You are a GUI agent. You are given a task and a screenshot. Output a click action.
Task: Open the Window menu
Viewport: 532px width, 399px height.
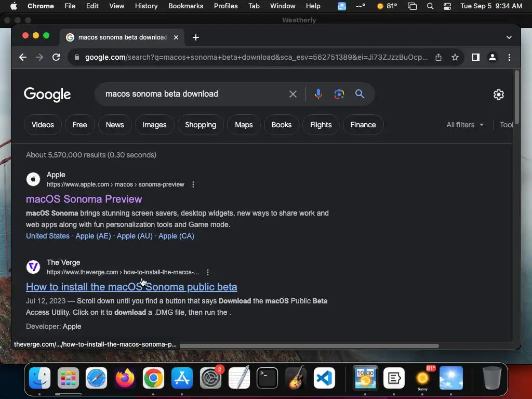coord(283,6)
